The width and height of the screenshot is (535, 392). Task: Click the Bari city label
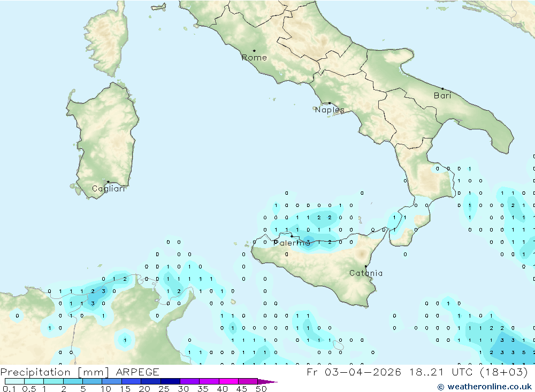(x=442, y=96)
